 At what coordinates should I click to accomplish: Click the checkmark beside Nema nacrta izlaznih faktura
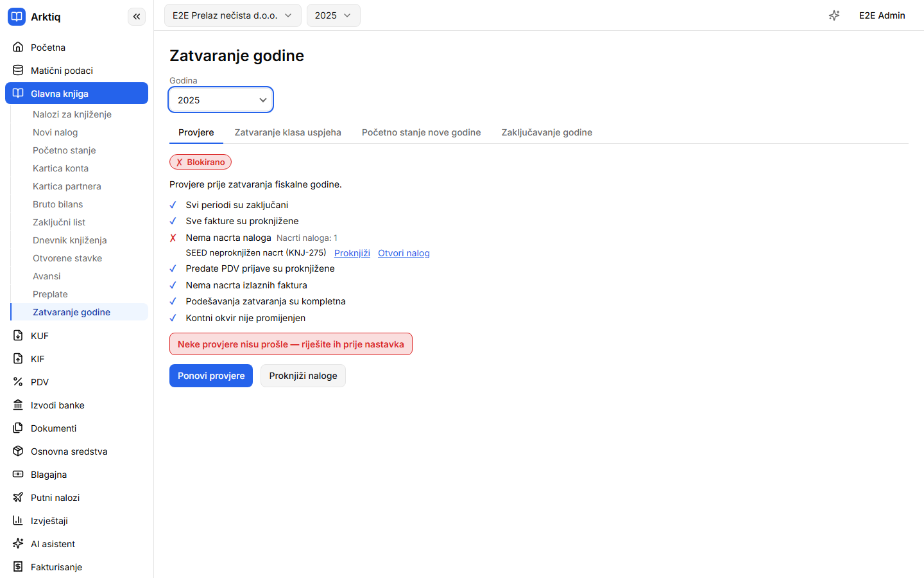click(173, 285)
